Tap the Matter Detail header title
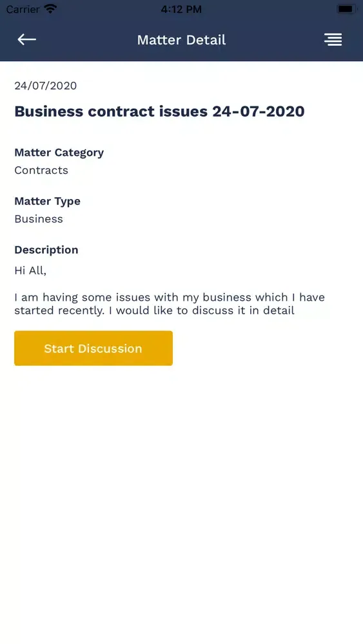This screenshot has height=644, width=363. click(x=181, y=40)
